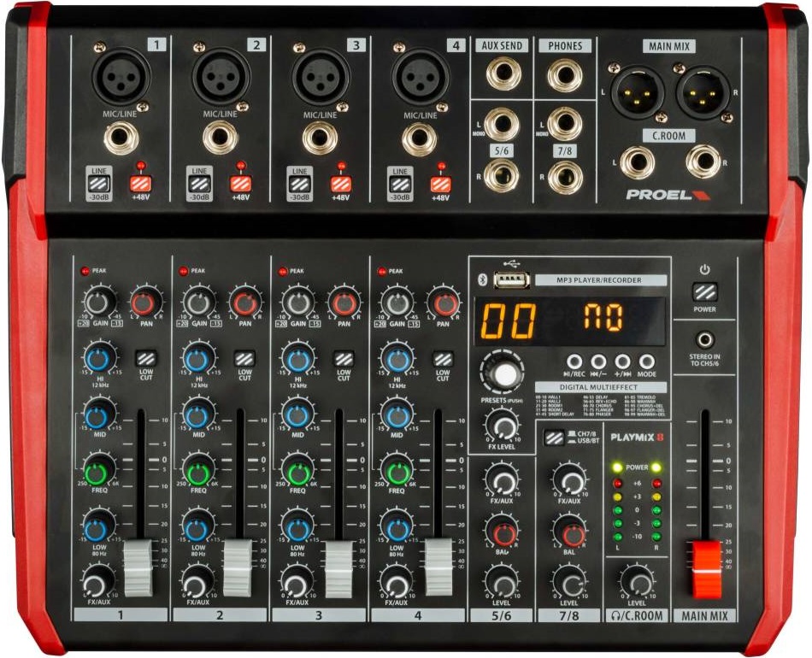Click the red MAIN MIX fader
812x658 pixels.
[707, 568]
